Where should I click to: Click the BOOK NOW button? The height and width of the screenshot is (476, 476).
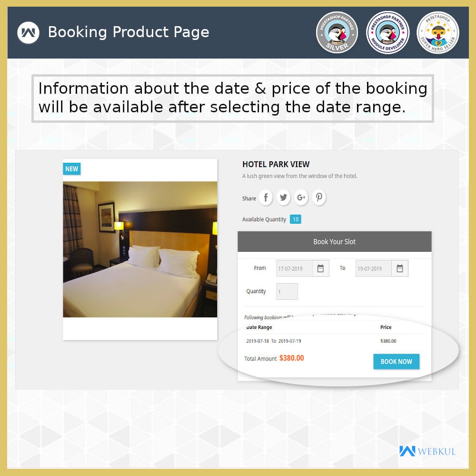pos(396,362)
